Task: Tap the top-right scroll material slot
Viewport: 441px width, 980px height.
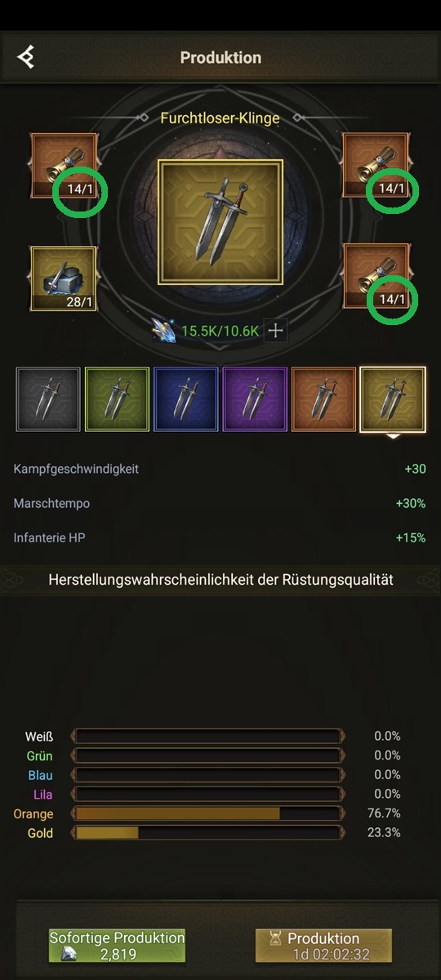Action: pos(376,167)
